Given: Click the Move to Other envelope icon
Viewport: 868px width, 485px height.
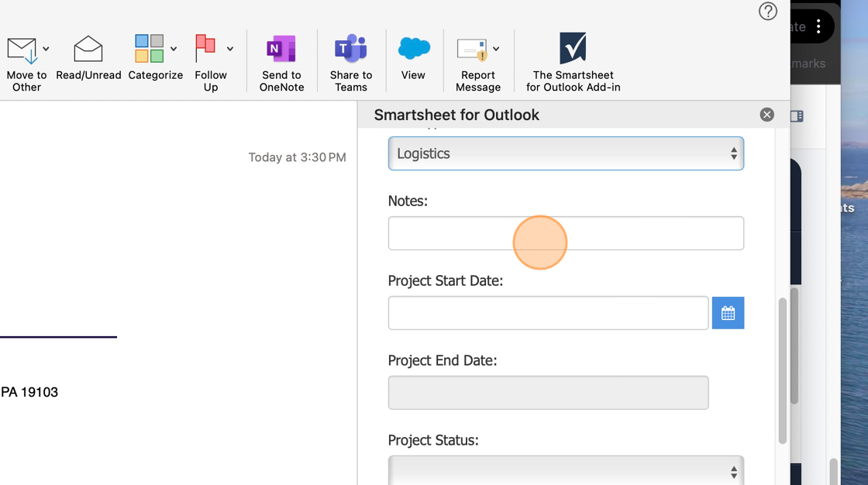Looking at the screenshot, I should pos(22,50).
